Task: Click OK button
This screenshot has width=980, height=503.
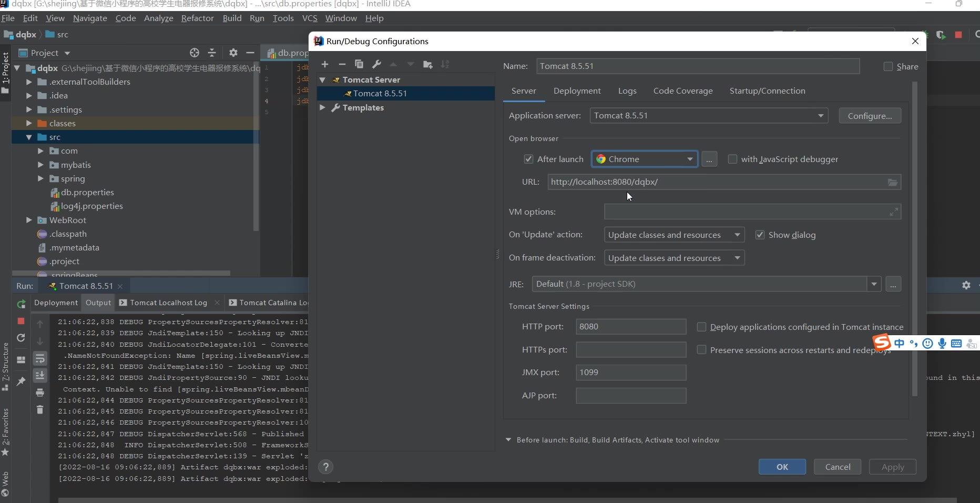Action: click(x=782, y=467)
